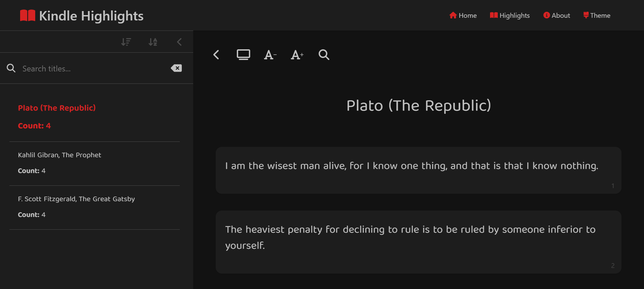Select Kahlil Gibran, The Prophet entry
644x289 pixels.
[95, 163]
